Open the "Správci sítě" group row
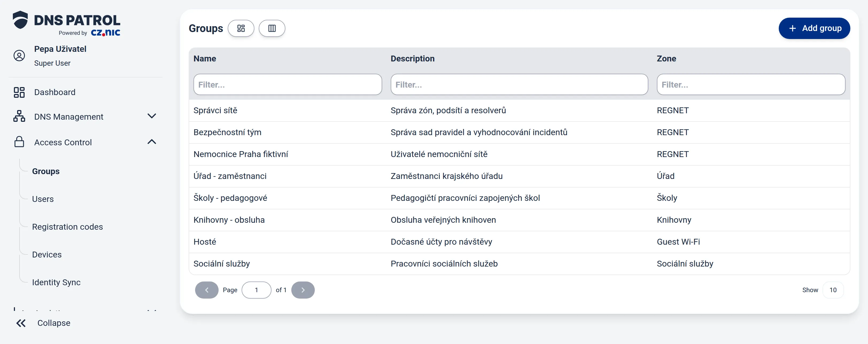The height and width of the screenshot is (344, 868). click(519, 110)
